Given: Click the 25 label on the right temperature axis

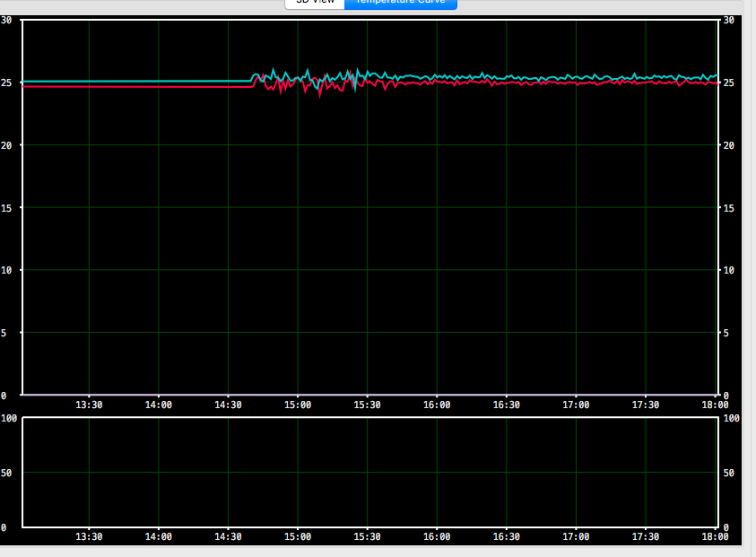Looking at the screenshot, I should click(x=728, y=83).
